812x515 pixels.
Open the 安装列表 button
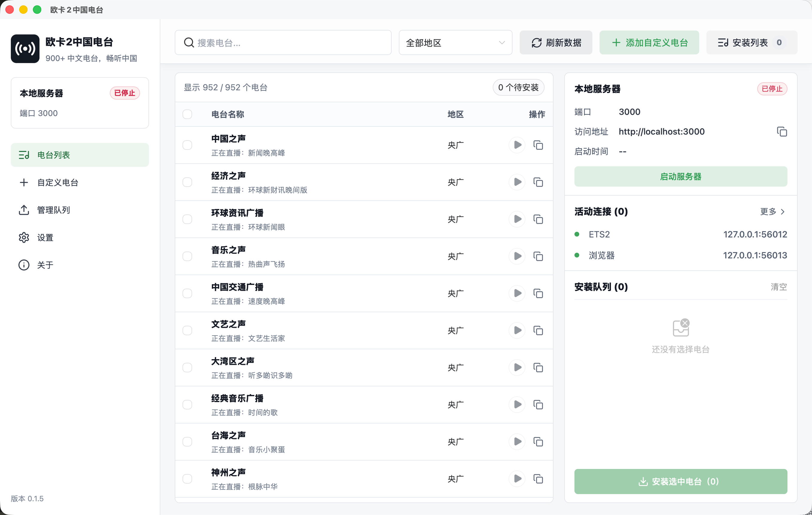pyautogui.click(x=752, y=42)
